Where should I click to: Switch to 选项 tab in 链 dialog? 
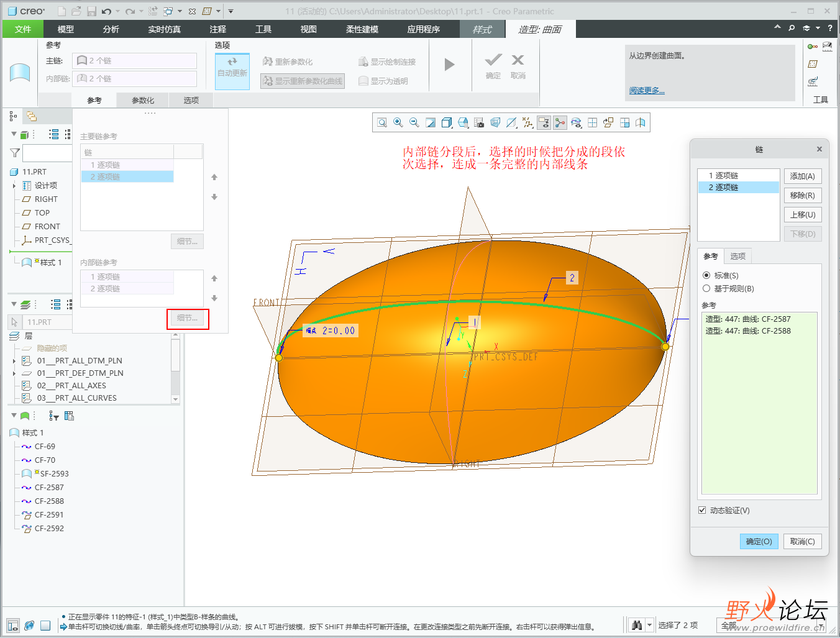tap(737, 256)
